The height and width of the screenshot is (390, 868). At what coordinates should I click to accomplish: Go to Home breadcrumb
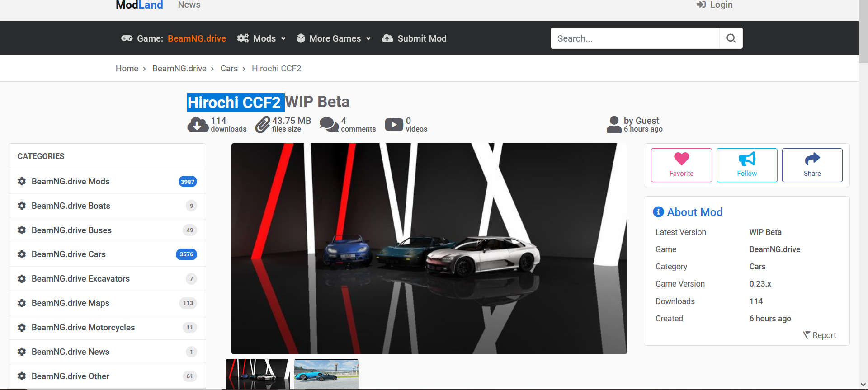point(127,68)
